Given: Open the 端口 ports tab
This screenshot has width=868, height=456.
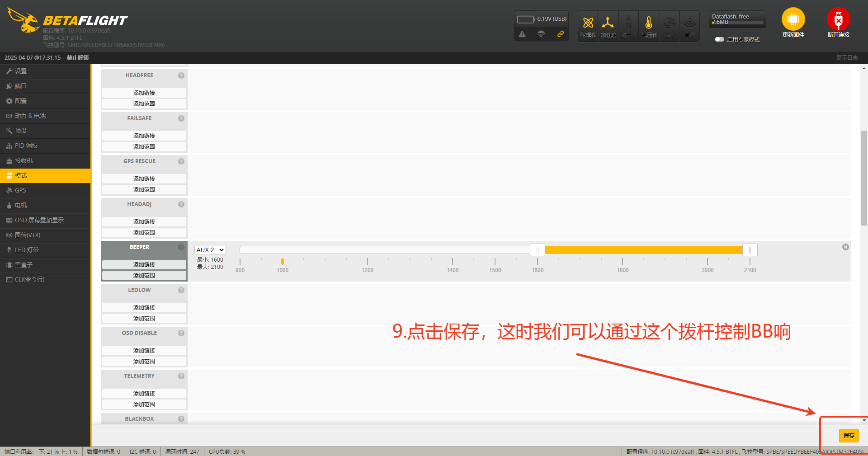Looking at the screenshot, I should coord(45,86).
